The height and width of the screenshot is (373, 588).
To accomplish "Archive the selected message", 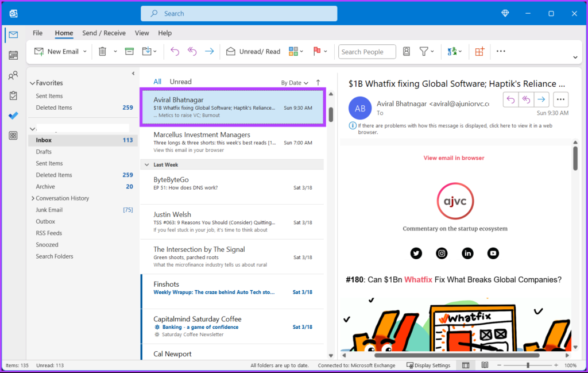I will 129,51.
